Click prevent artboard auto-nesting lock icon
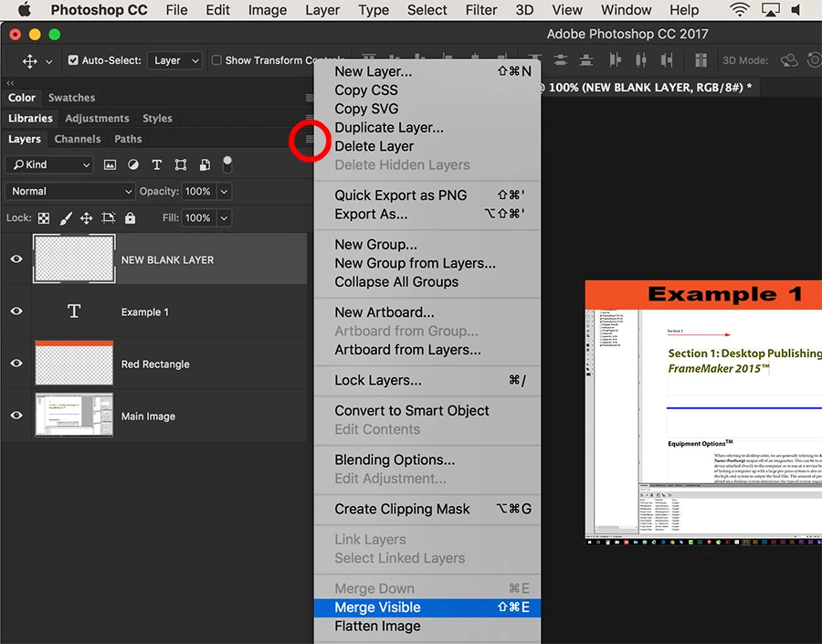Screen dimensions: 822x644 [x=109, y=218]
